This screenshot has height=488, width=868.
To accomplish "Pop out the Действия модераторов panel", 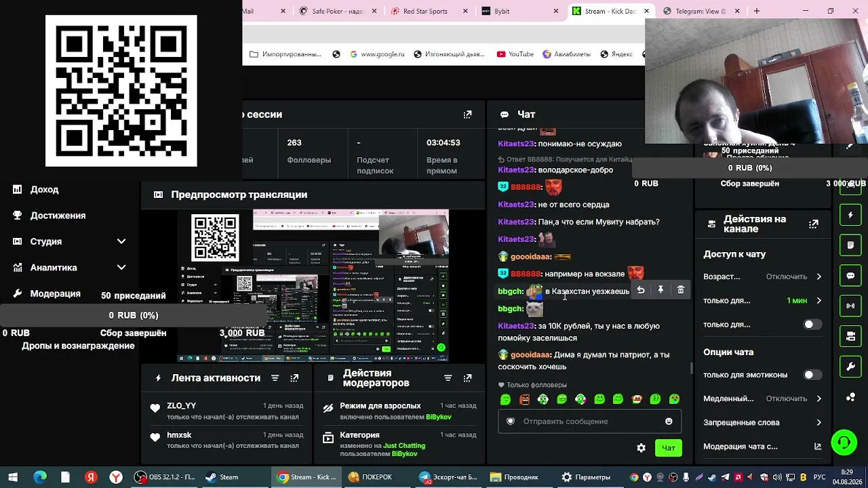I will point(467,378).
